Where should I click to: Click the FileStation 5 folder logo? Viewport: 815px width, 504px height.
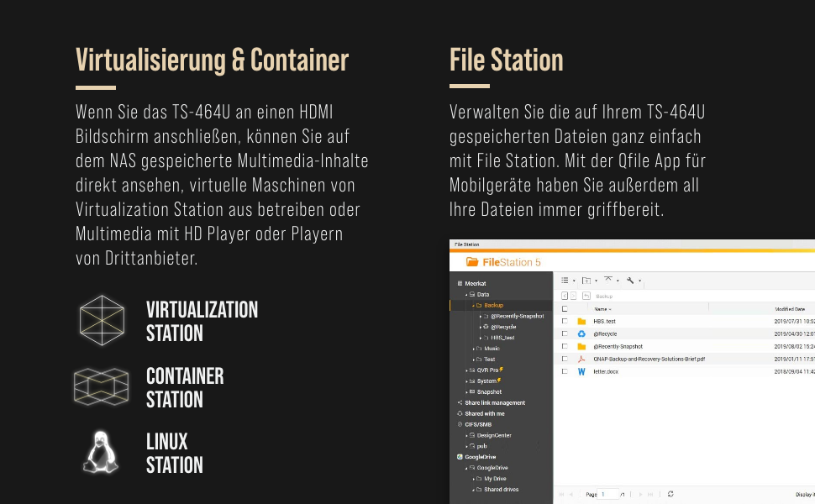[x=472, y=262]
